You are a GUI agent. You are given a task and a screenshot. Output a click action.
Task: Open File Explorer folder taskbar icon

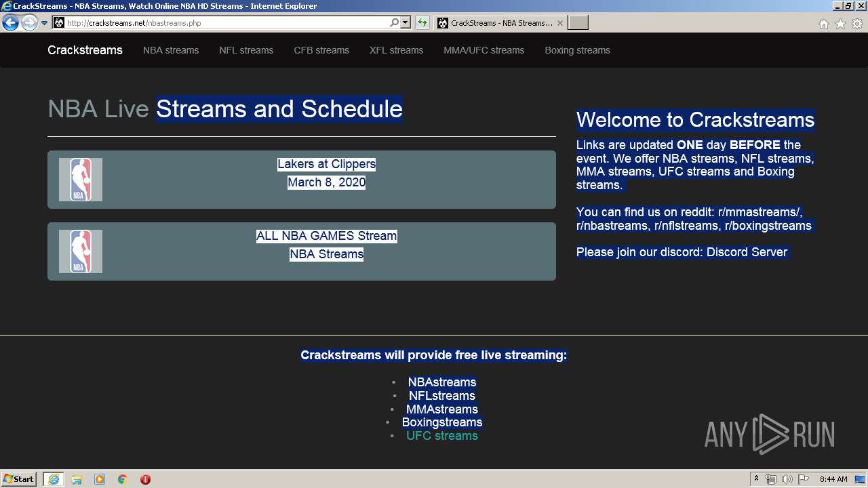tap(77, 479)
